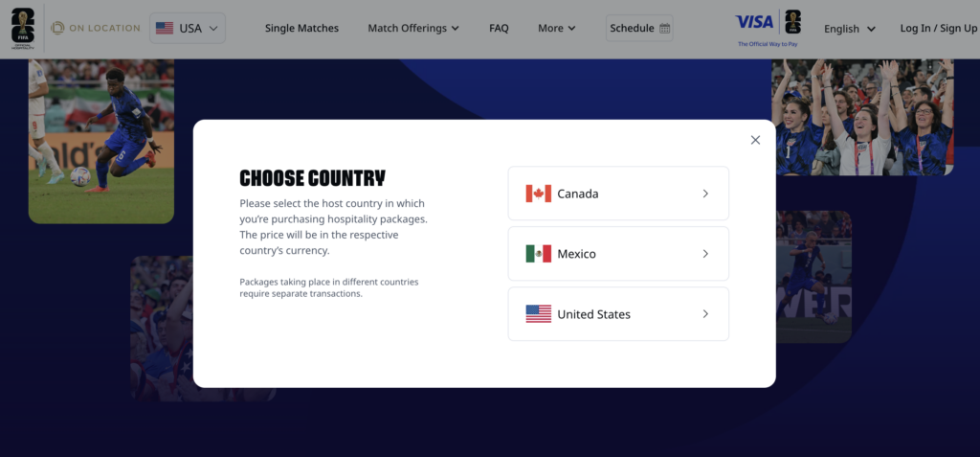Click the chevron arrow in Mexico row
This screenshot has height=457, width=980.
(x=705, y=254)
